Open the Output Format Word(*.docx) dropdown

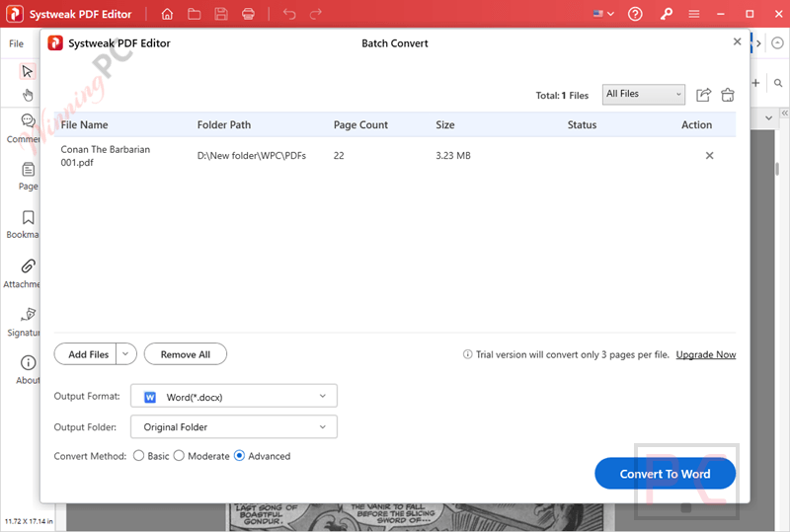click(x=234, y=397)
